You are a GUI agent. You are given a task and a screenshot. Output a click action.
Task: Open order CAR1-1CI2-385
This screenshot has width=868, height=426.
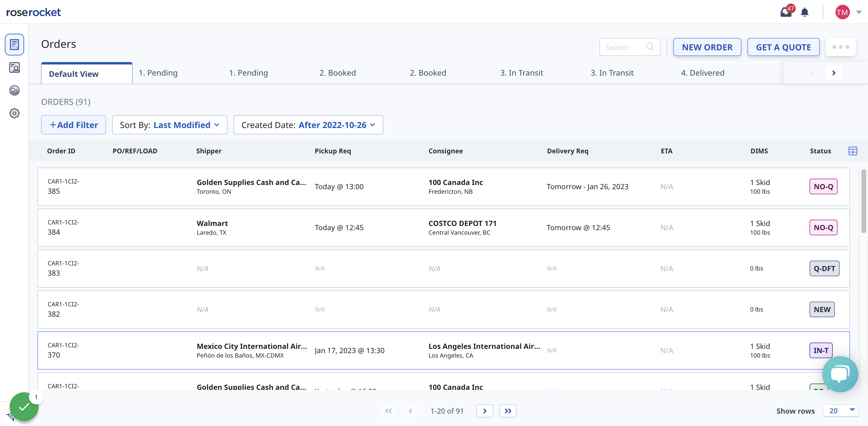(x=443, y=186)
